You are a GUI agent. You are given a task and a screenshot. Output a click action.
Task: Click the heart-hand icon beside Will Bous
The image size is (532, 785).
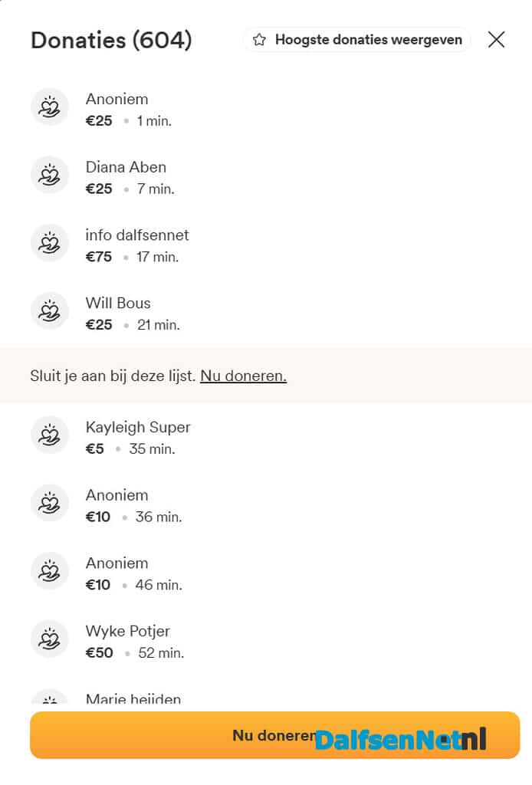[x=50, y=311]
